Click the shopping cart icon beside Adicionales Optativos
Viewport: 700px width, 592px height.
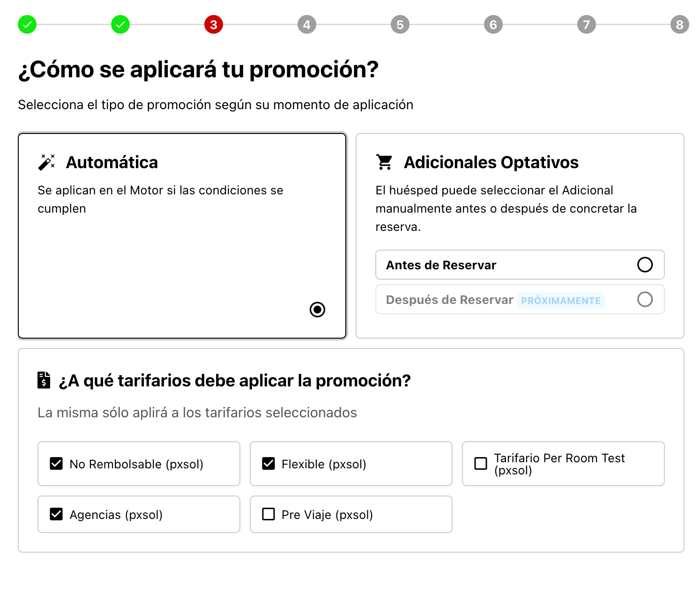coord(385,162)
